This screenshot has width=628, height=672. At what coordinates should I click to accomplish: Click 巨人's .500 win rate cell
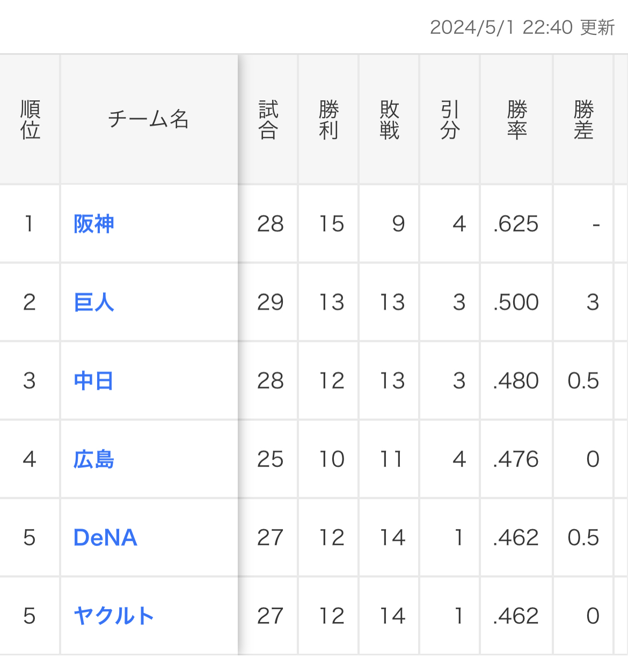point(516,302)
